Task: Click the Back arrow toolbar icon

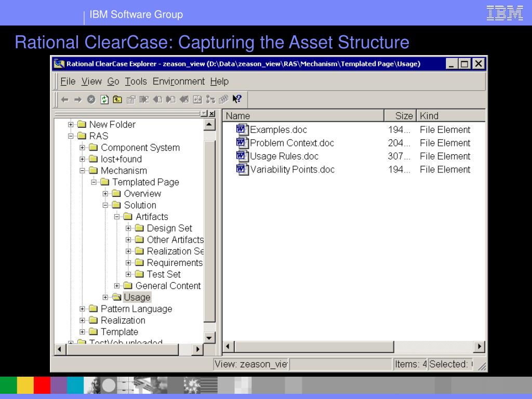Action: (x=65, y=100)
